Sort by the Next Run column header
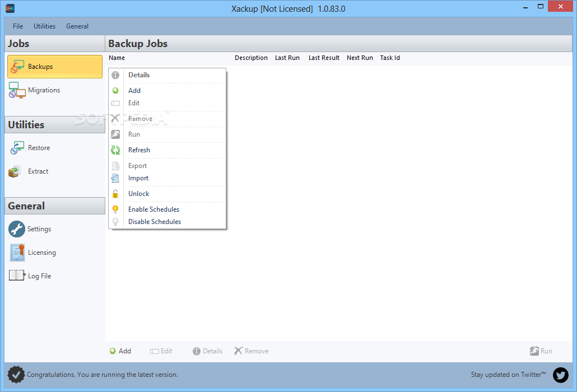The width and height of the screenshot is (577, 392). [360, 58]
